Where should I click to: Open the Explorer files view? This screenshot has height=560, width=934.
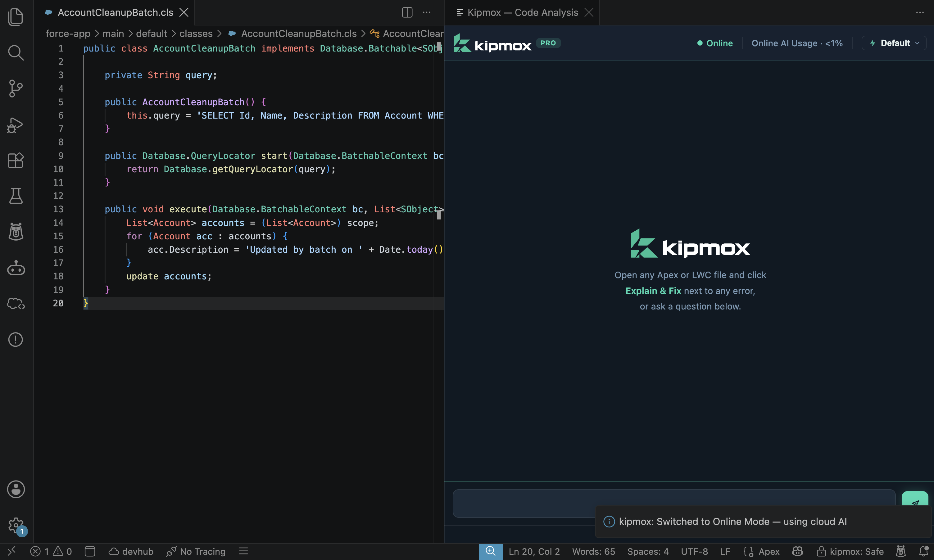click(16, 17)
